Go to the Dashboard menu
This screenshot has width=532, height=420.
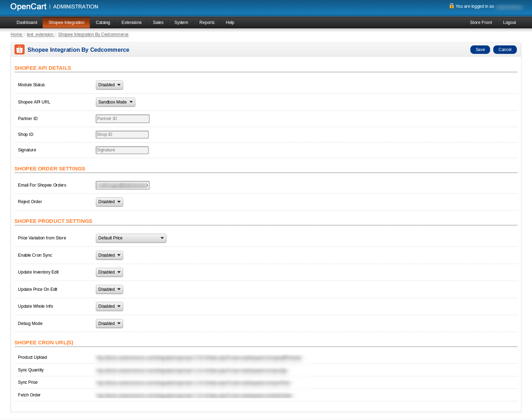[x=27, y=23]
